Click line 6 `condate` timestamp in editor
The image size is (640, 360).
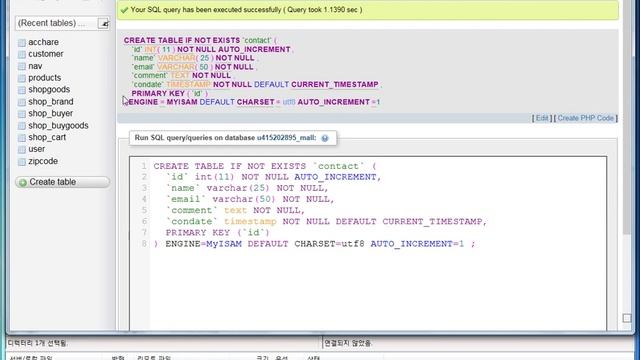tap(221, 222)
